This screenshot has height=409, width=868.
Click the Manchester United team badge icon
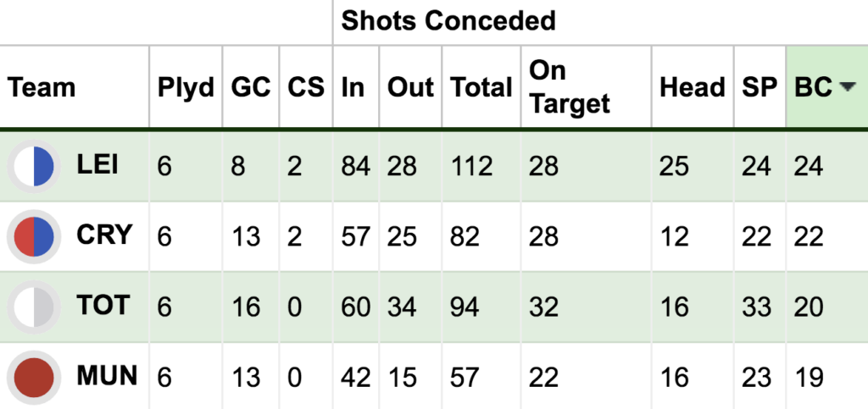pos(35,377)
